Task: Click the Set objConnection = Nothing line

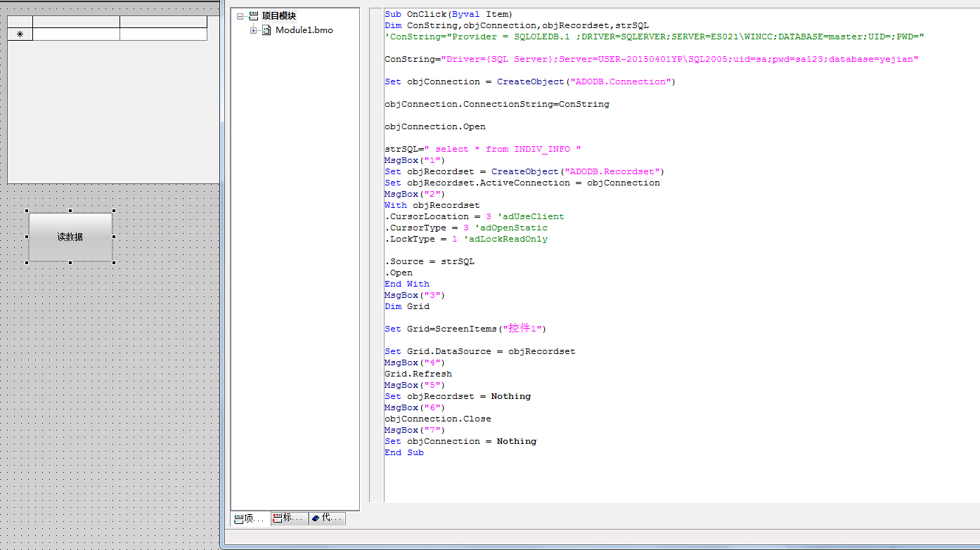Action: point(460,441)
